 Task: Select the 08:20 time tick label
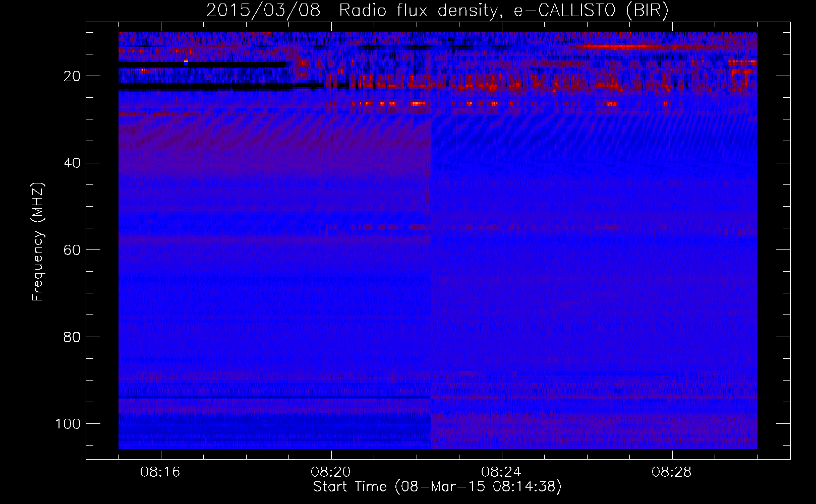pos(331,472)
